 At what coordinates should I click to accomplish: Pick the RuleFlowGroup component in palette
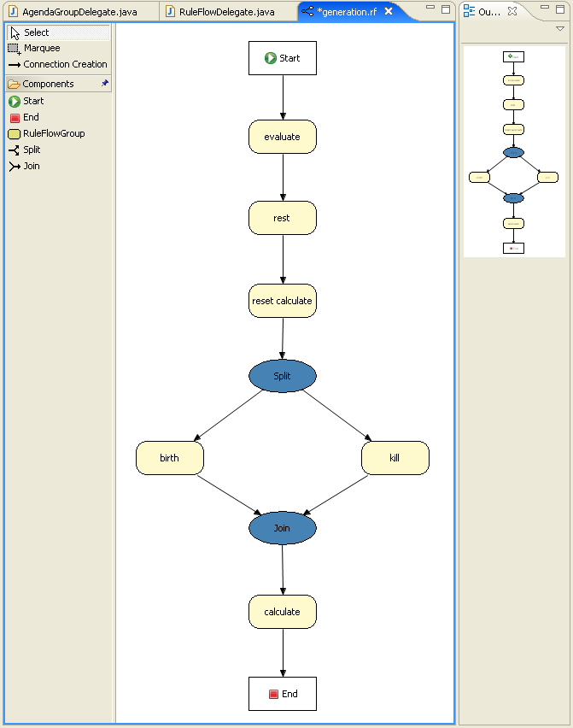(x=47, y=133)
